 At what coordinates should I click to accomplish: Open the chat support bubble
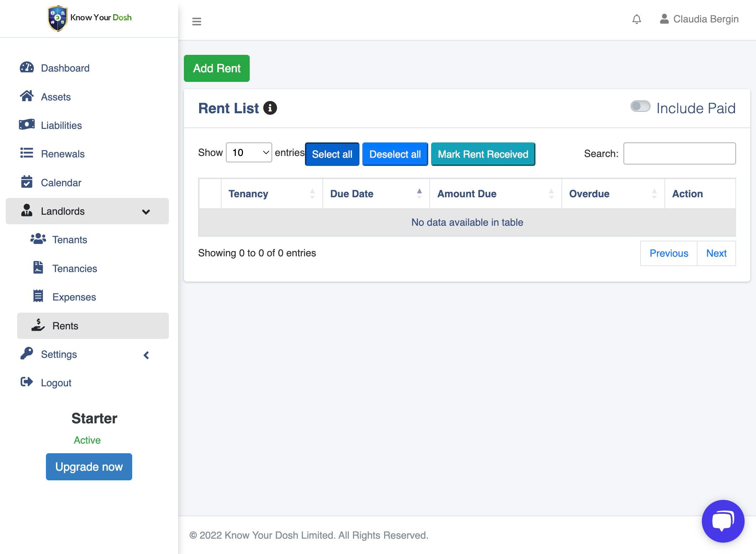pos(723,521)
